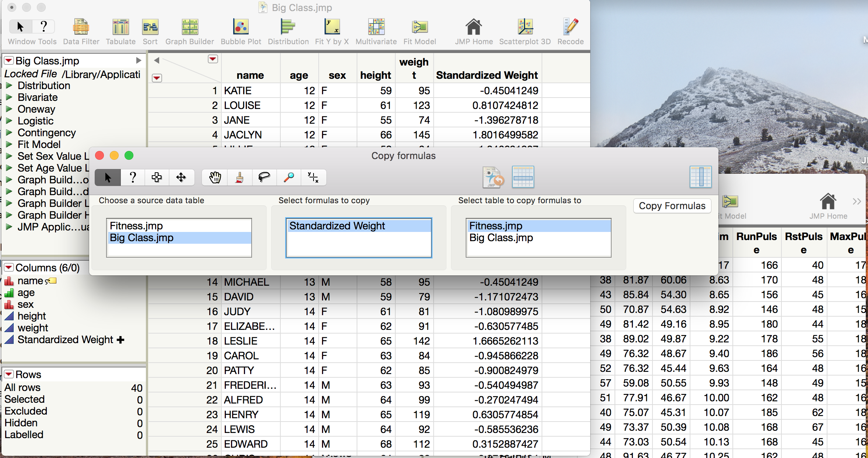Open the Distribution platform icon
The width and height of the screenshot is (868, 458).
[x=288, y=28]
